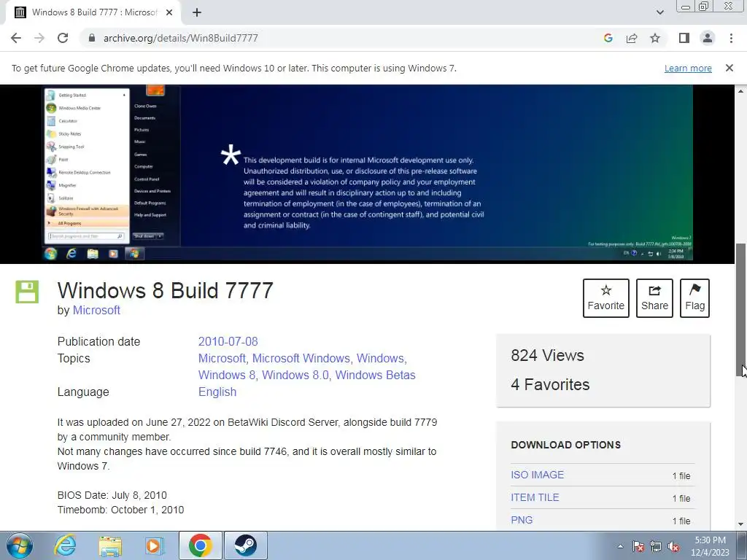Open a new browser tab
747x560 pixels.
pos(197,12)
